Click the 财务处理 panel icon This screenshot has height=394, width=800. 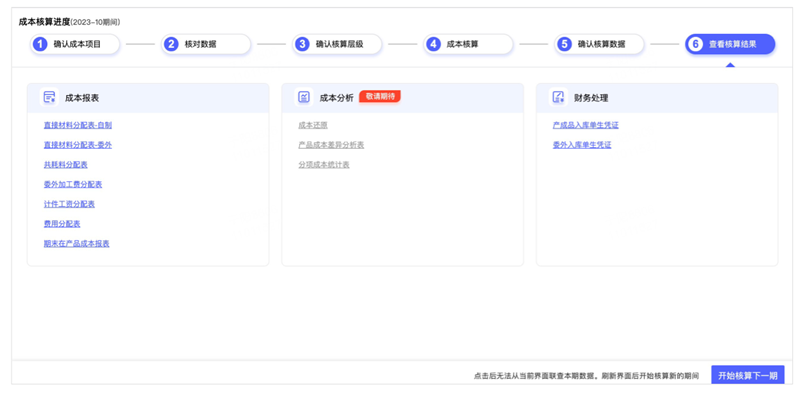pos(558,97)
